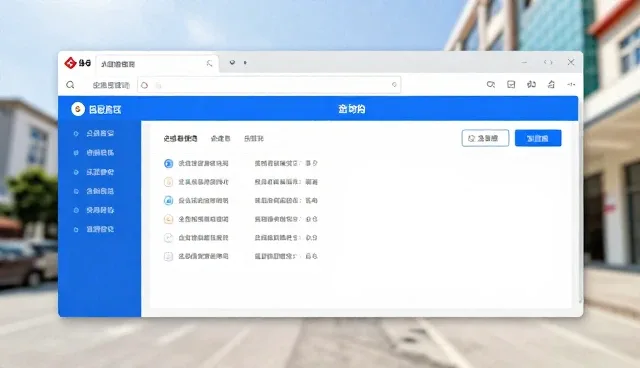
Task: Open the fourth item in the blue sidebar
Action: point(100,191)
